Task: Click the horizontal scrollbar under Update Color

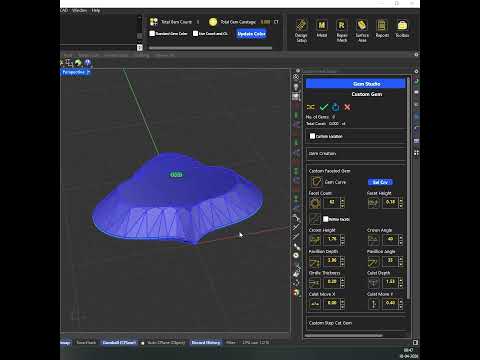Action: [210, 48]
